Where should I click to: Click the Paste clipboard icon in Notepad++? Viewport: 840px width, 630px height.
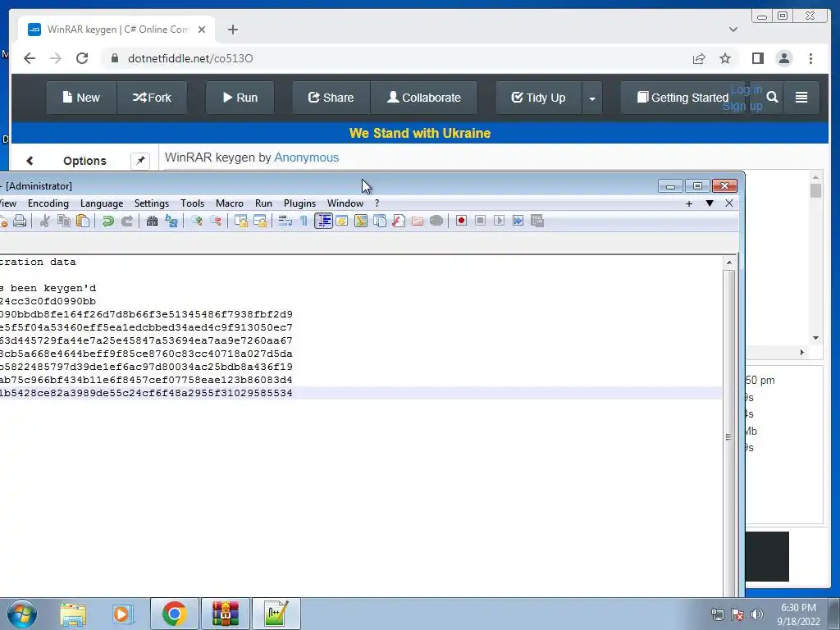pyautogui.click(x=83, y=221)
